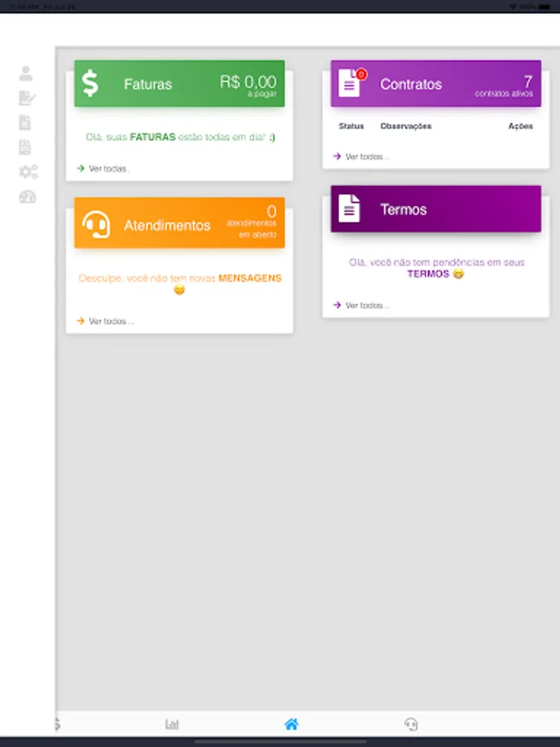This screenshot has width=560, height=747.
Task: Open the settings gears sidebar icon
Action: pyautogui.click(x=28, y=172)
